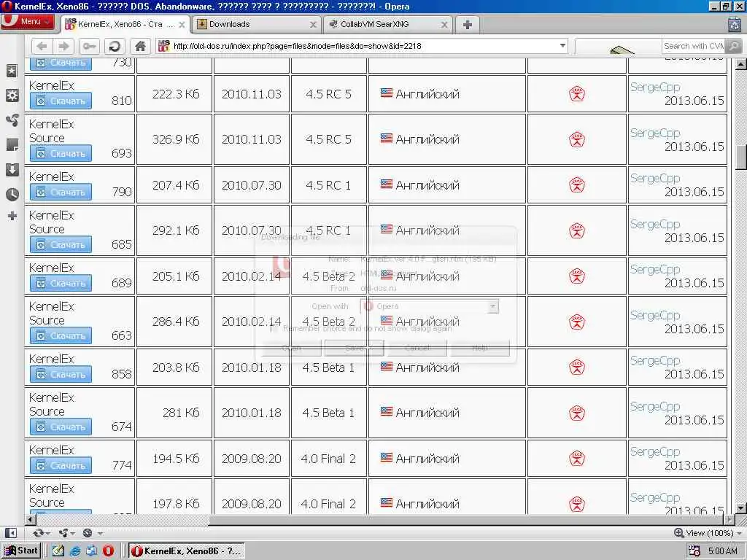This screenshot has height=560, width=747.
Task: Click Скачать button with 689 downloads
Action: coord(61,284)
